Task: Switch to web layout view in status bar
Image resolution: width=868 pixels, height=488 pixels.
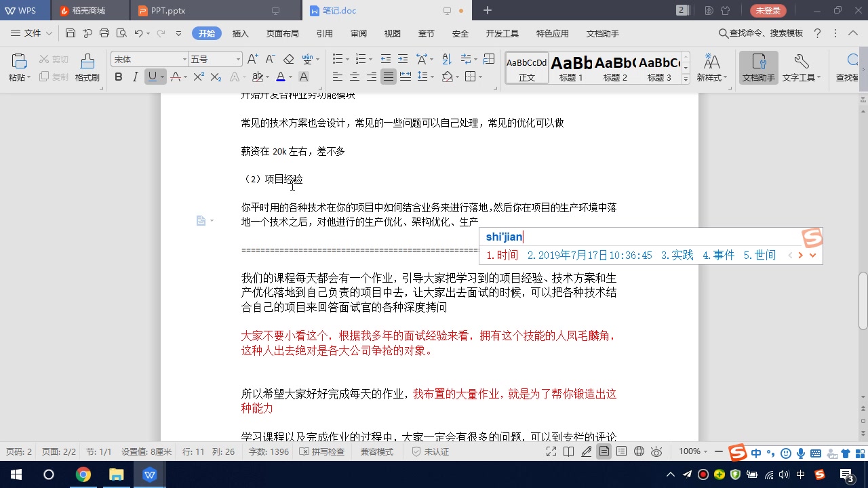Action: click(x=639, y=451)
